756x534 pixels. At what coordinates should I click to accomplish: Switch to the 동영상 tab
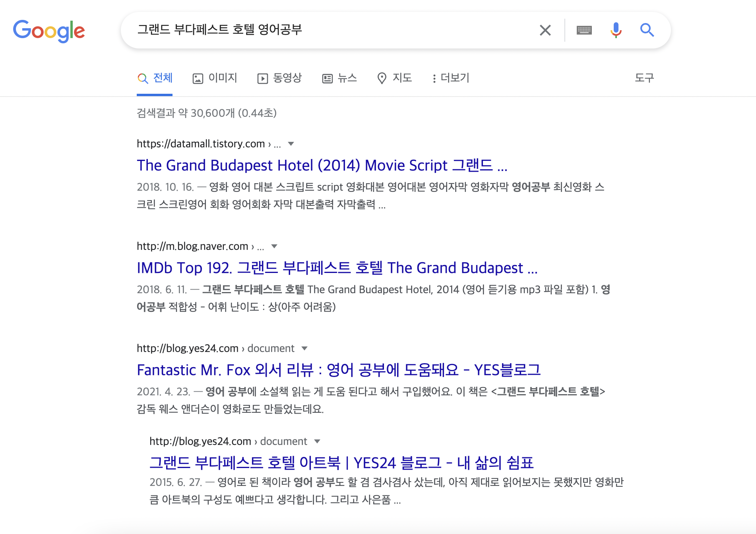(x=279, y=78)
